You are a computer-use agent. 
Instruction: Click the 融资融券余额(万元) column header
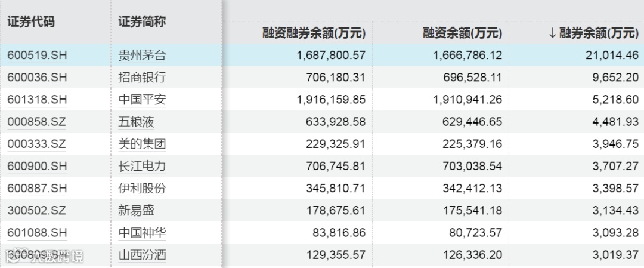[314, 33]
